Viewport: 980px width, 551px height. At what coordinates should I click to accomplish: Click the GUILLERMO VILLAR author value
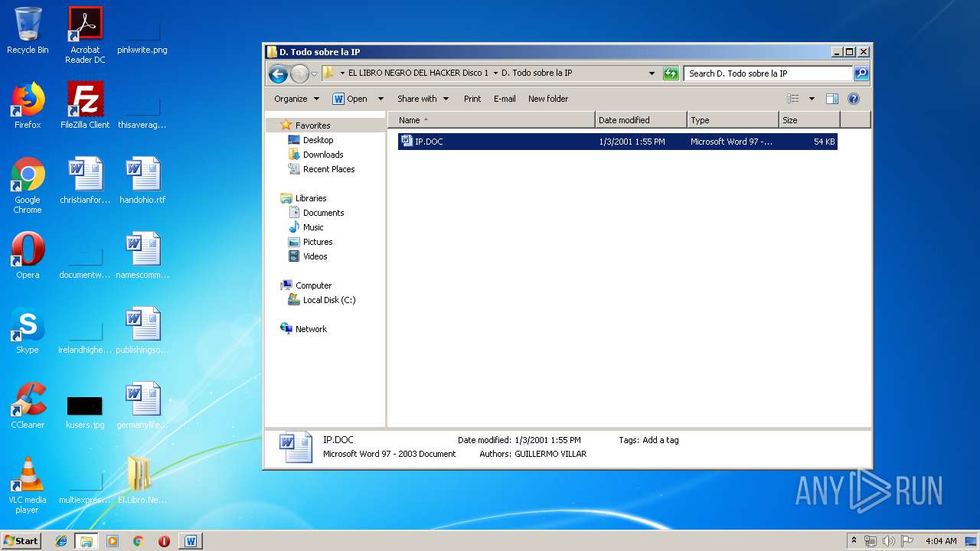coord(550,454)
